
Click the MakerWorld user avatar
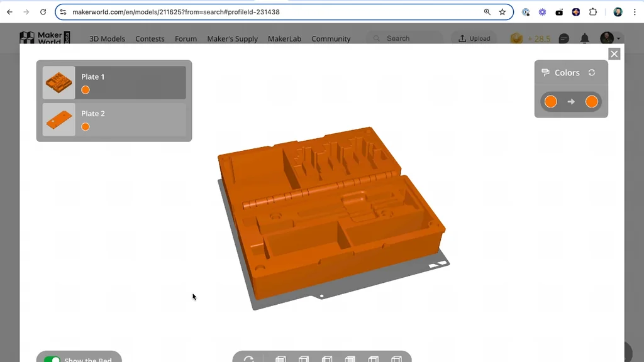point(607,38)
